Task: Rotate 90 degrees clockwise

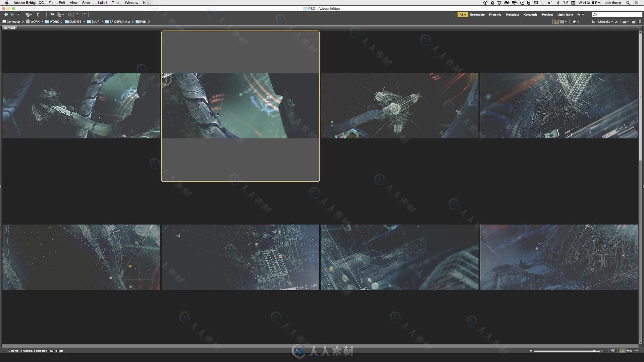Action: pyautogui.click(x=84, y=14)
